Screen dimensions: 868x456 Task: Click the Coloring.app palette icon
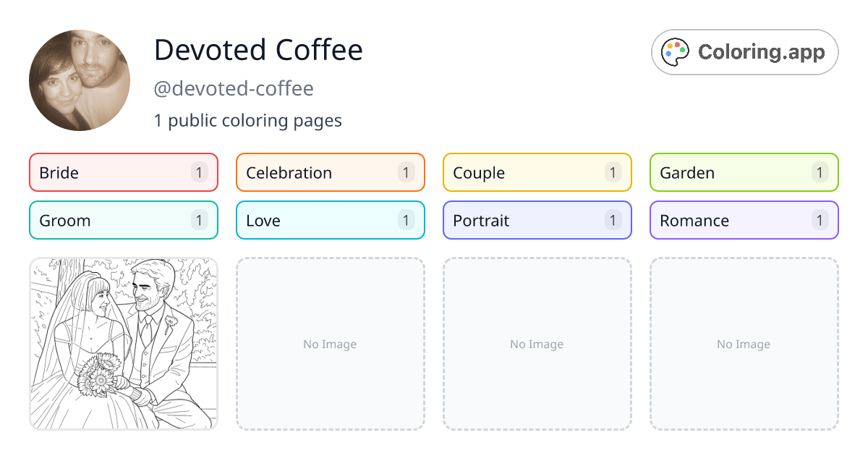[x=676, y=52]
